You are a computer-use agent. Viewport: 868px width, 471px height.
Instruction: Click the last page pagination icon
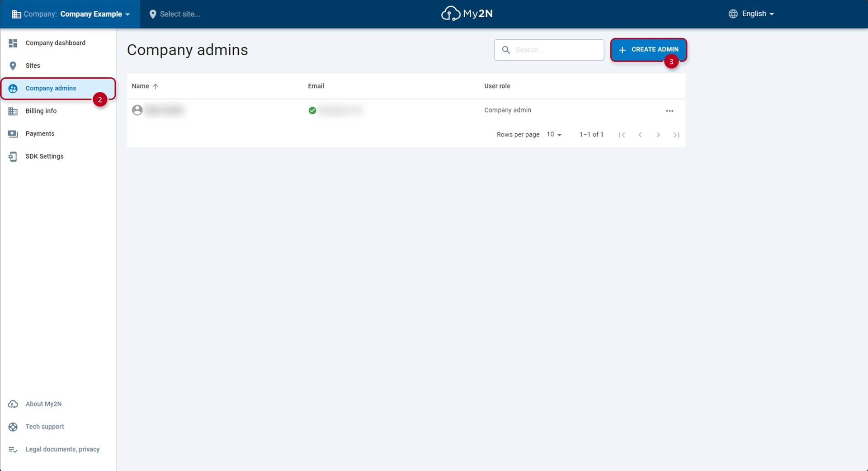tap(676, 135)
